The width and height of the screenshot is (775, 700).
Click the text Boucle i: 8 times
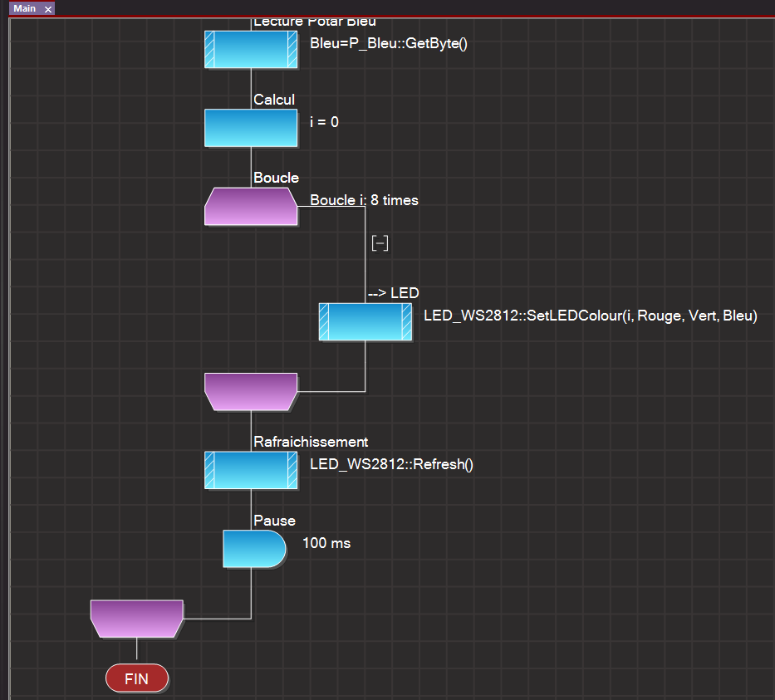[364, 200]
